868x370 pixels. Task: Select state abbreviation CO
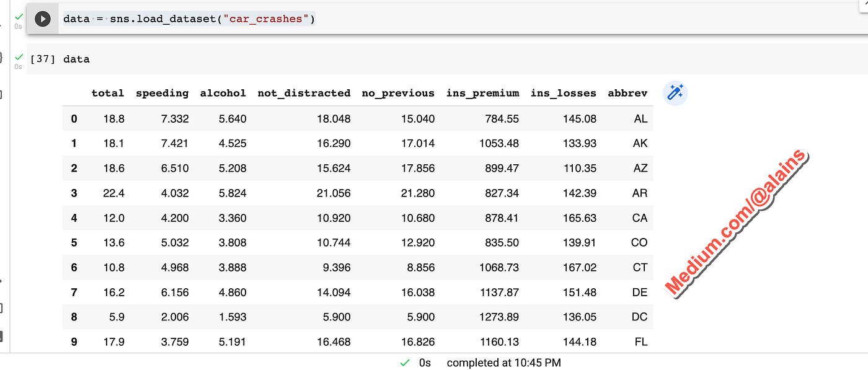point(639,242)
